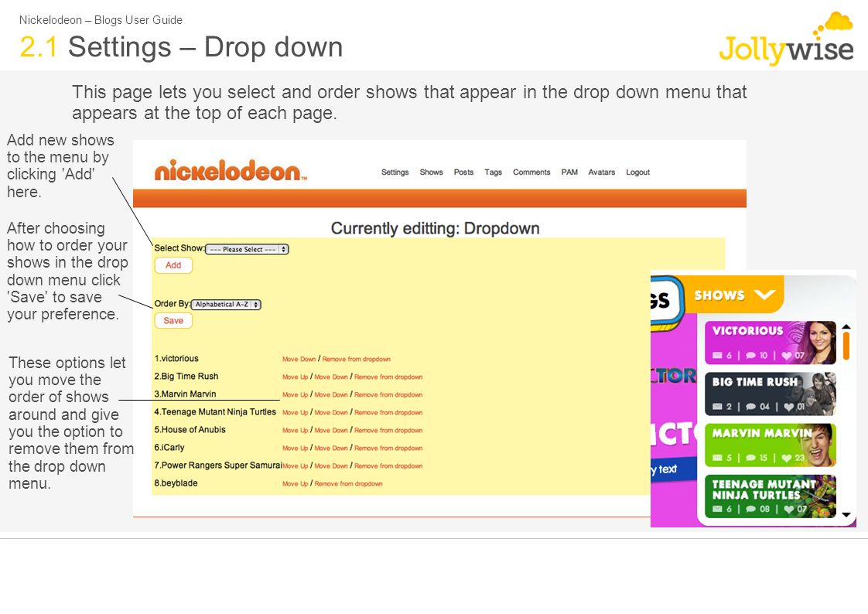The width and height of the screenshot is (868, 614).
Task: Click the heart icon on Big Time Rush card
Action: (x=788, y=407)
